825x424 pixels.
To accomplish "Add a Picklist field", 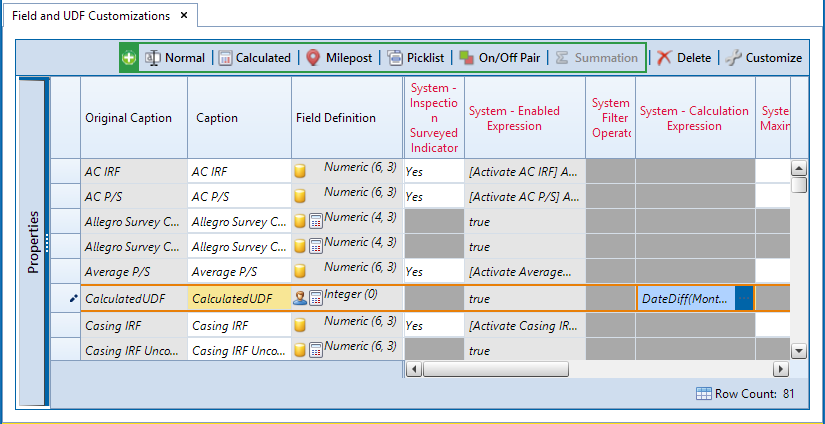I will (416, 58).
